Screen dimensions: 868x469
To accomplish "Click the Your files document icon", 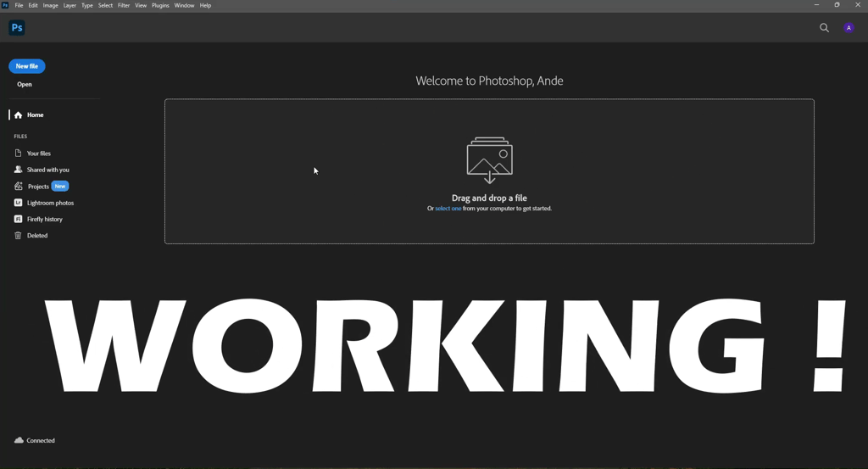I will pyautogui.click(x=19, y=153).
